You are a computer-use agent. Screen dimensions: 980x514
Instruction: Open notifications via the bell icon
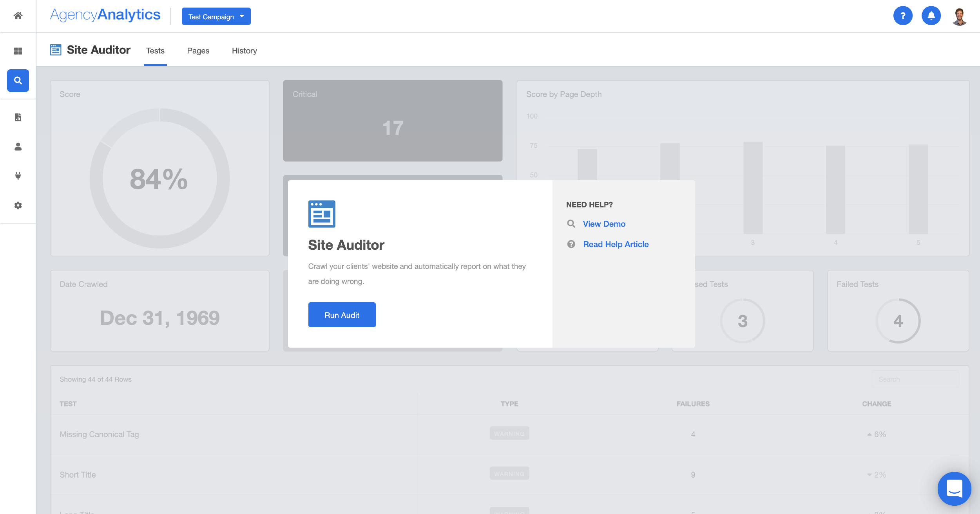click(931, 16)
